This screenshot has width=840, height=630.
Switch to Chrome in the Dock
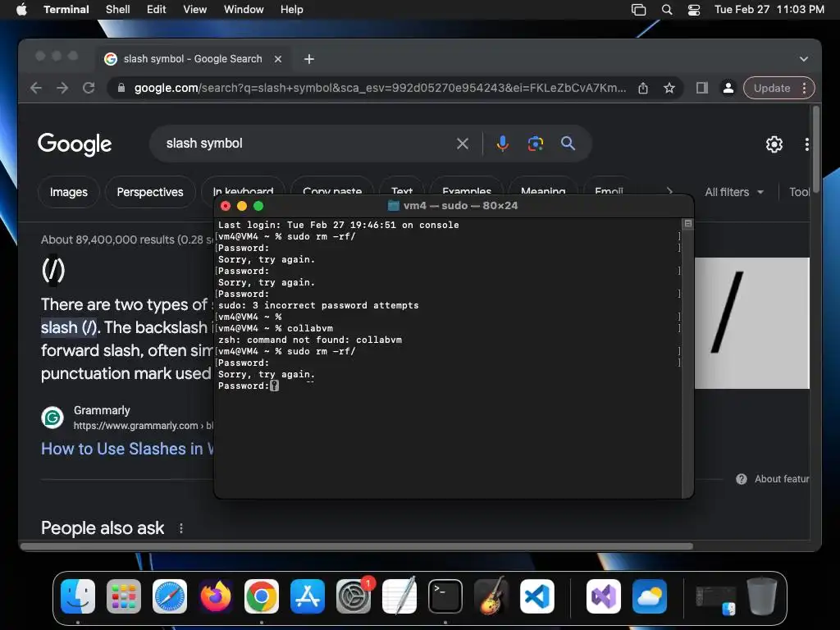pos(262,596)
